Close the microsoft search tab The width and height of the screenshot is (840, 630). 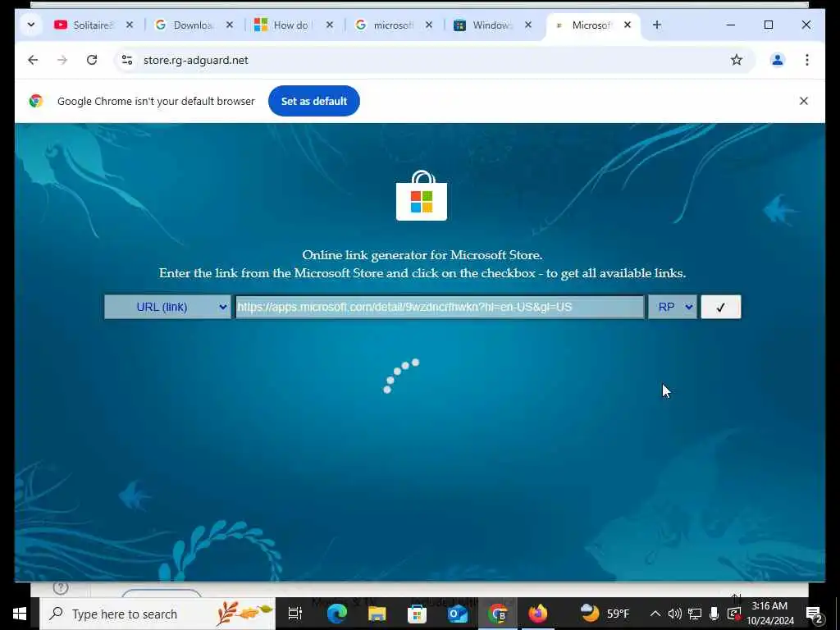click(x=428, y=25)
